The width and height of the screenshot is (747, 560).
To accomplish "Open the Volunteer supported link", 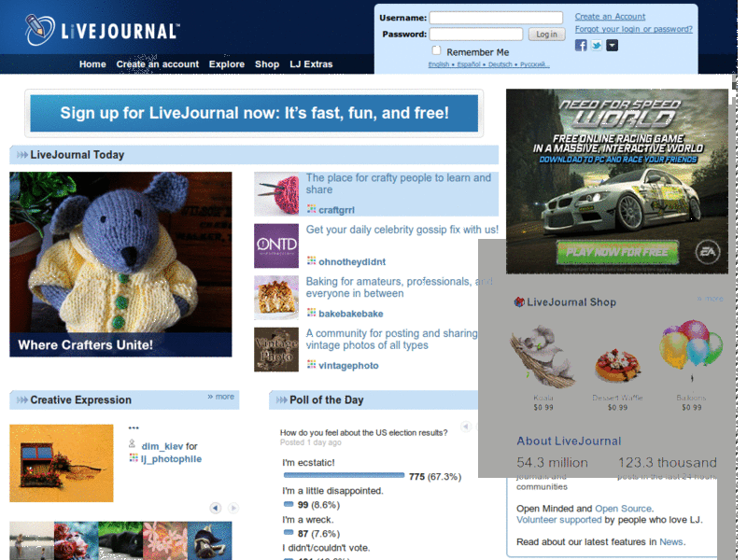I will [x=558, y=520].
